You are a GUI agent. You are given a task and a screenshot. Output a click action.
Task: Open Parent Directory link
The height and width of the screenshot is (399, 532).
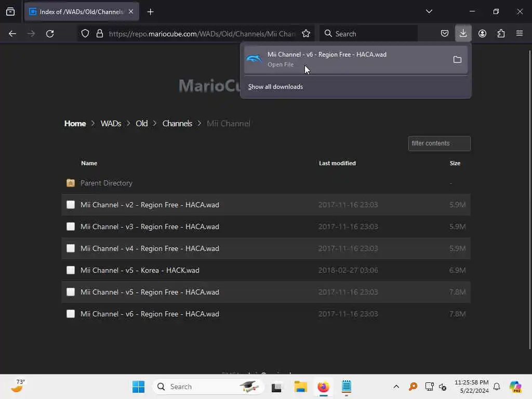(x=106, y=183)
